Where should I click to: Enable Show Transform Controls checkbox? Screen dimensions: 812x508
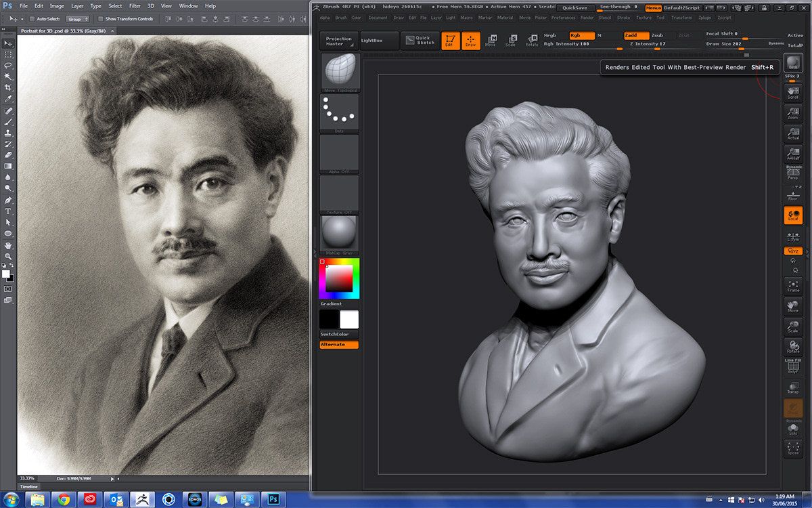(x=101, y=19)
